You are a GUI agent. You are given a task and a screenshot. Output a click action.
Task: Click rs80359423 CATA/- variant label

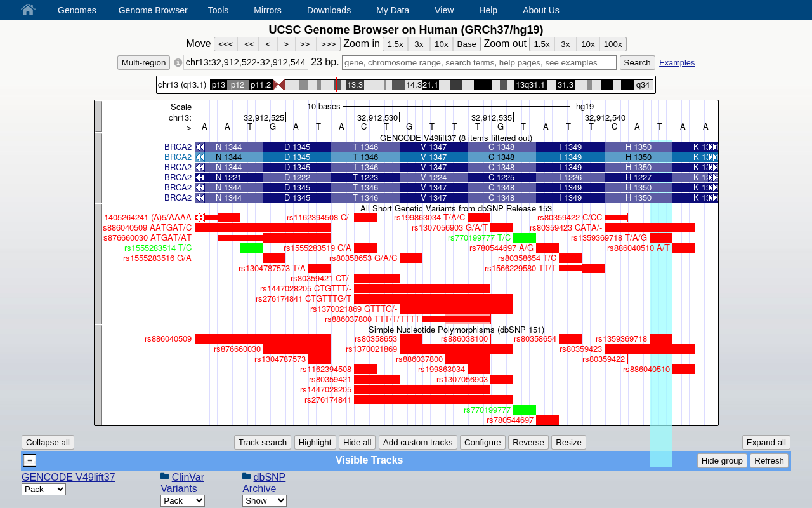point(566,227)
